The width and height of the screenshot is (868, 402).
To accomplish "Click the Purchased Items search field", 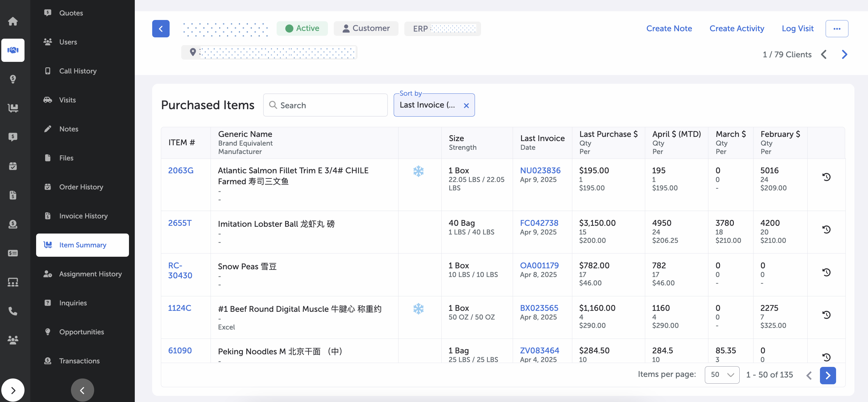I will 325,105.
